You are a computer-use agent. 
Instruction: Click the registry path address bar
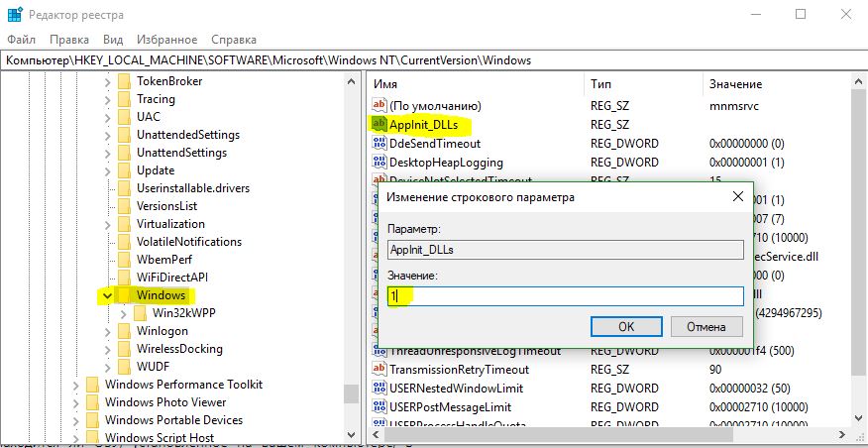pyautogui.click(x=434, y=60)
